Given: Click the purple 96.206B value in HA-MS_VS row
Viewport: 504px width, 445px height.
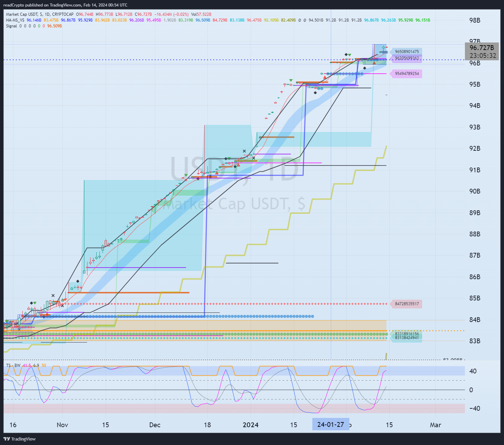Looking at the screenshot, I should tap(137, 20).
